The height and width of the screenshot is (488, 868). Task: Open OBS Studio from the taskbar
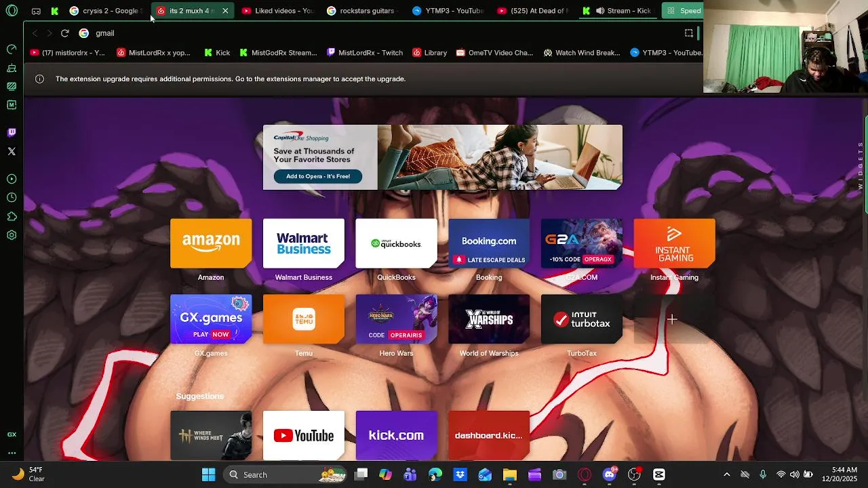pos(634,474)
